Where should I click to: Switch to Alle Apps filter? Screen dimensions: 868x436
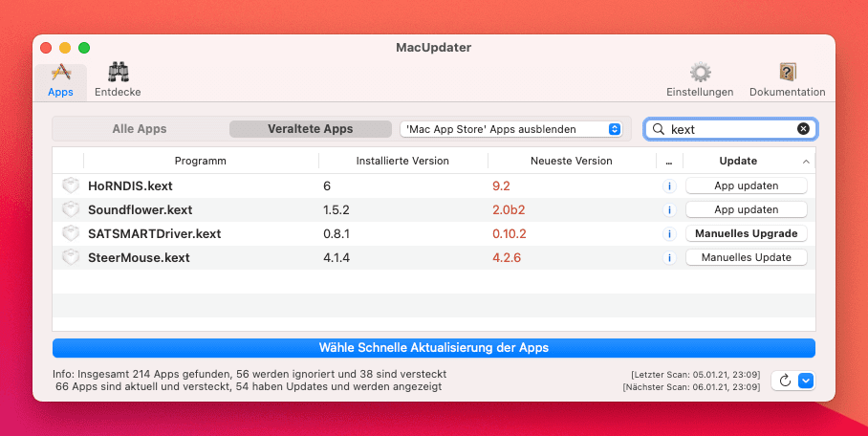140,129
